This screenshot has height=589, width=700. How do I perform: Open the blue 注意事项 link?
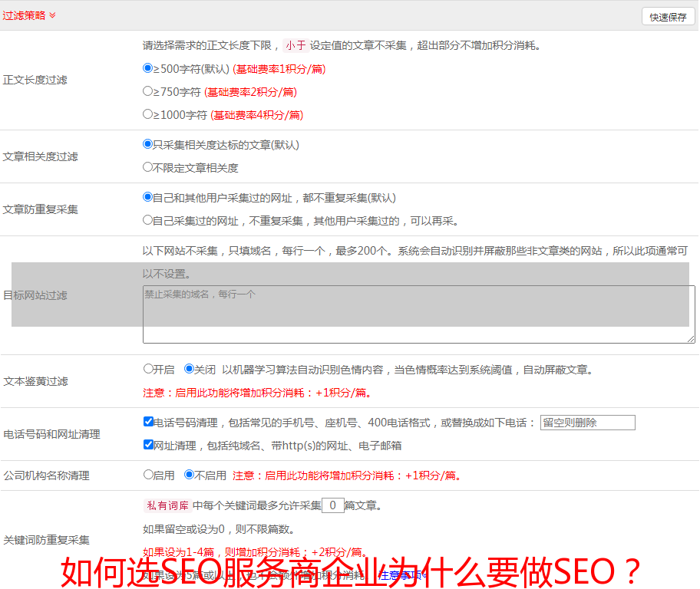pyautogui.click(x=401, y=575)
